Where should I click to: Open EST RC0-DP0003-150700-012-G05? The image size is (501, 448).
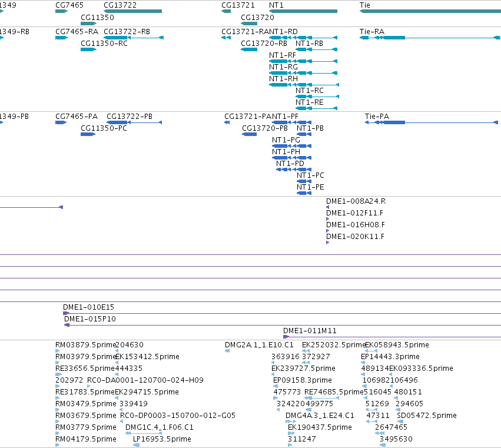pyautogui.click(x=178, y=416)
